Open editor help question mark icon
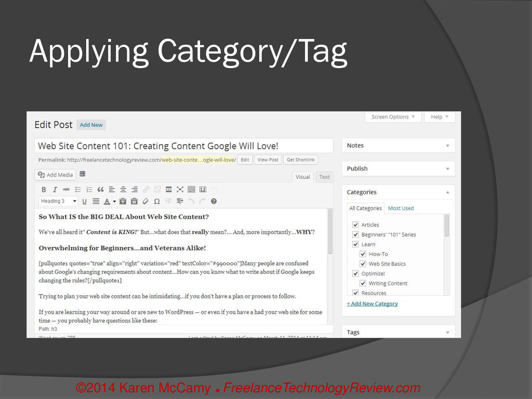 pos(214,201)
